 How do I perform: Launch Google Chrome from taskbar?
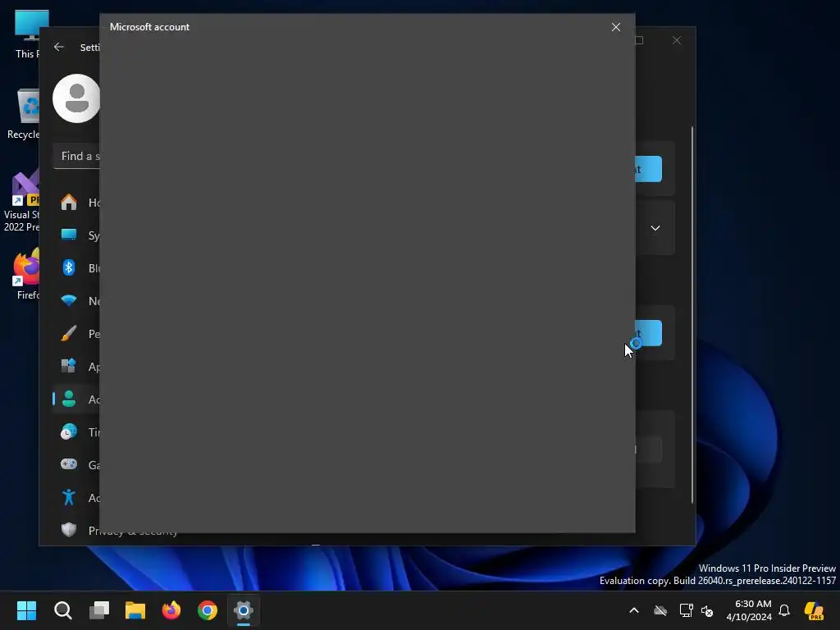coord(208,610)
